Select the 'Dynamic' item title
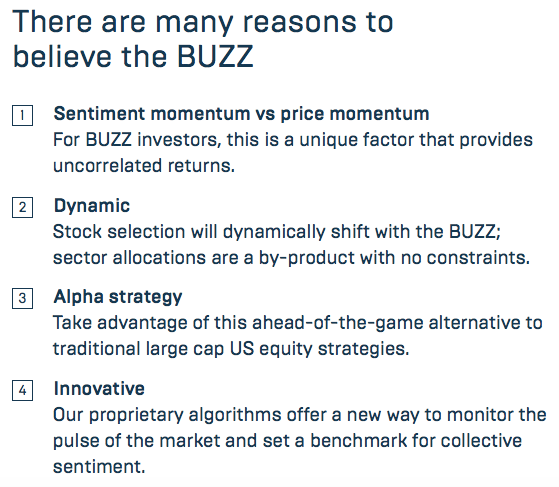This screenshot has width=559, height=487. tap(92, 206)
